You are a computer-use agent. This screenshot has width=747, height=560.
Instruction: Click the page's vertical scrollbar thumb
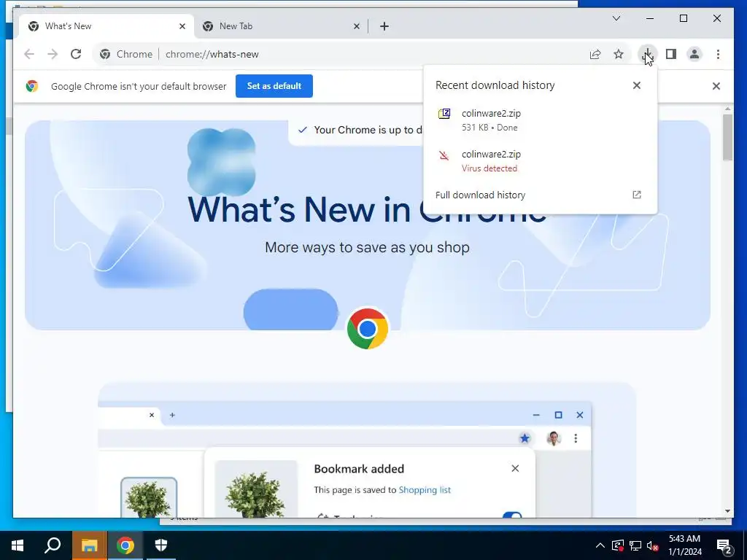click(727, 138)
